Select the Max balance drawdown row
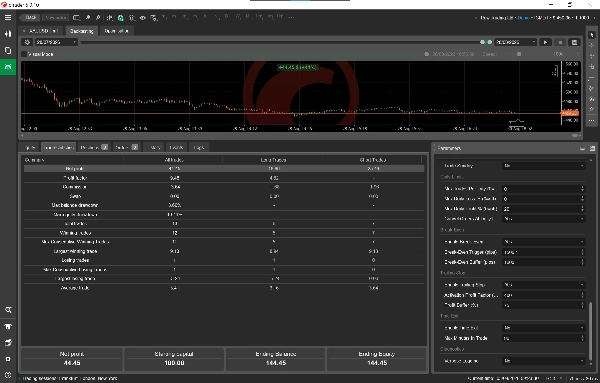Image resolution: width=600 pixels, height=383 pixels. [x=224, y=205]
